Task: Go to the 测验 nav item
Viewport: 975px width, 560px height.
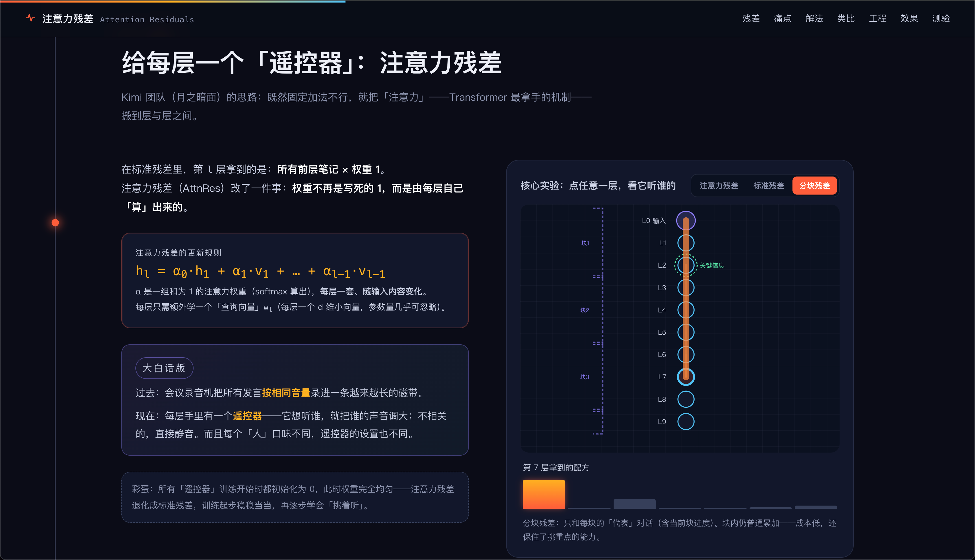Action: 941,18
